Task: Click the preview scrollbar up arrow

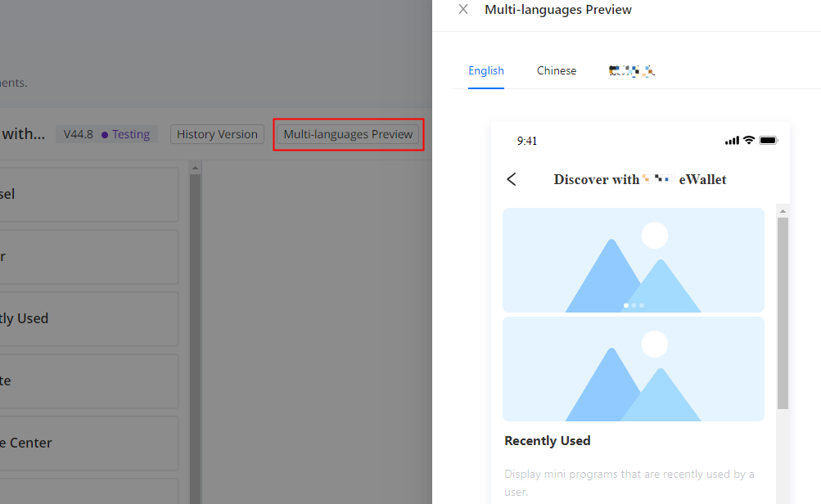Action: click(x=783, y=211)
